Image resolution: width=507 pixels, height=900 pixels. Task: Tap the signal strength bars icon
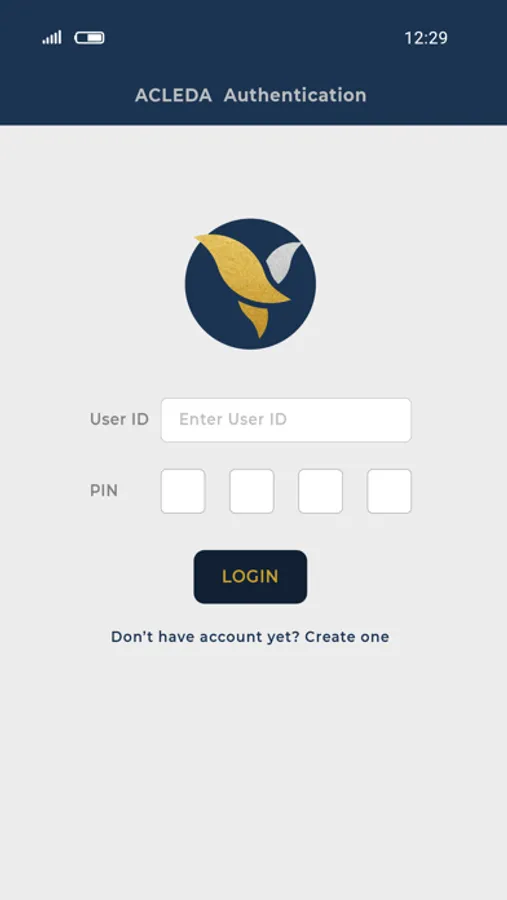click(52, 38)
